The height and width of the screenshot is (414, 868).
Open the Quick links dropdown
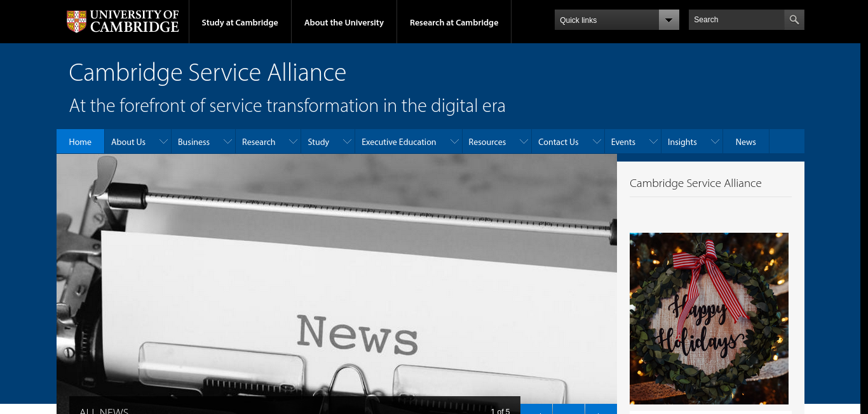[x=617, y=20]
